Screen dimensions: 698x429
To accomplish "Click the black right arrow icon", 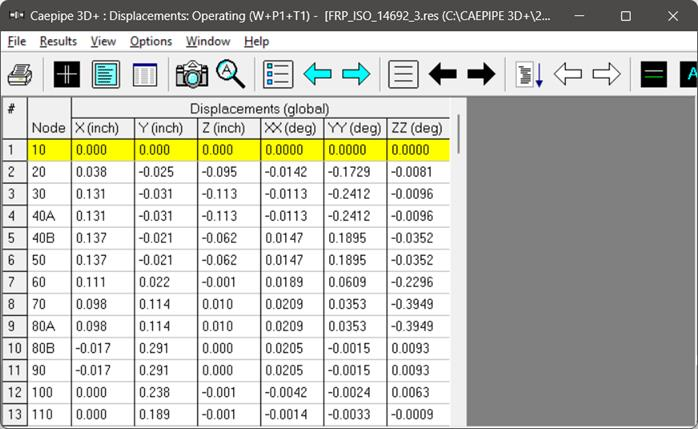I will pyautogui.click(x=481, y=74).
